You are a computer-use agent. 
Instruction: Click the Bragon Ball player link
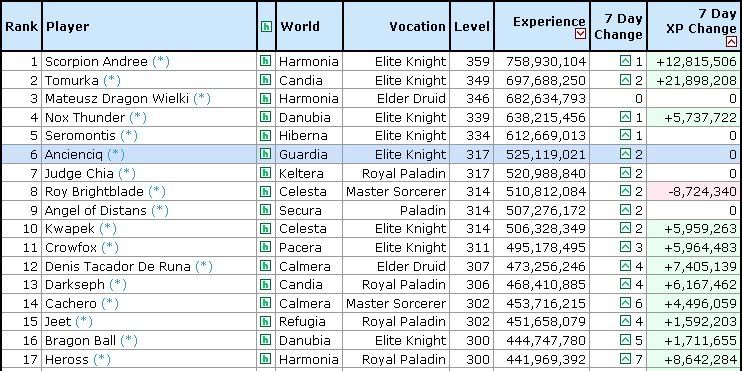[x=80, y=340]
